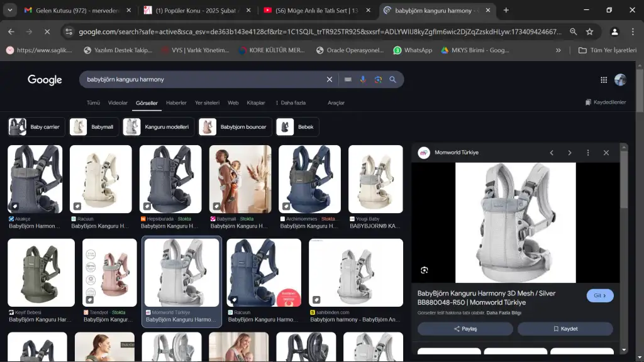Open the Oracle Operasyonel bookmark

coord(350,50)
